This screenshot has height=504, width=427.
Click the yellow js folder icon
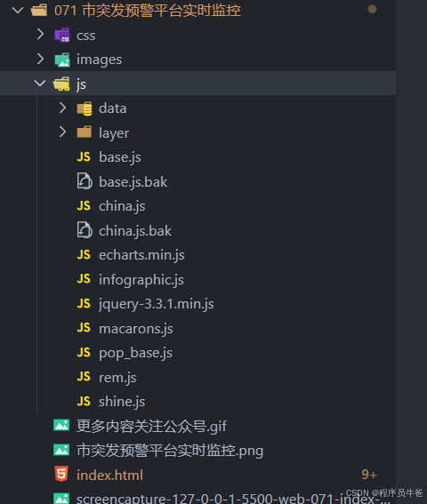(x=61, y=84)
